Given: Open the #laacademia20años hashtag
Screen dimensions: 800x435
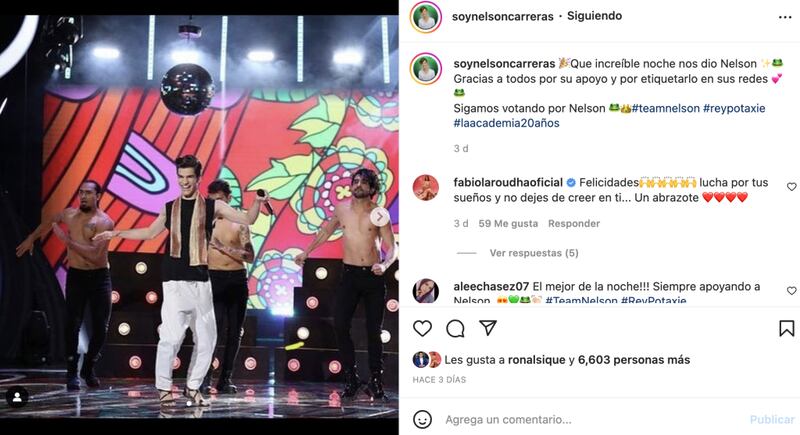Looking at the screenshot, I should point(506,123).
